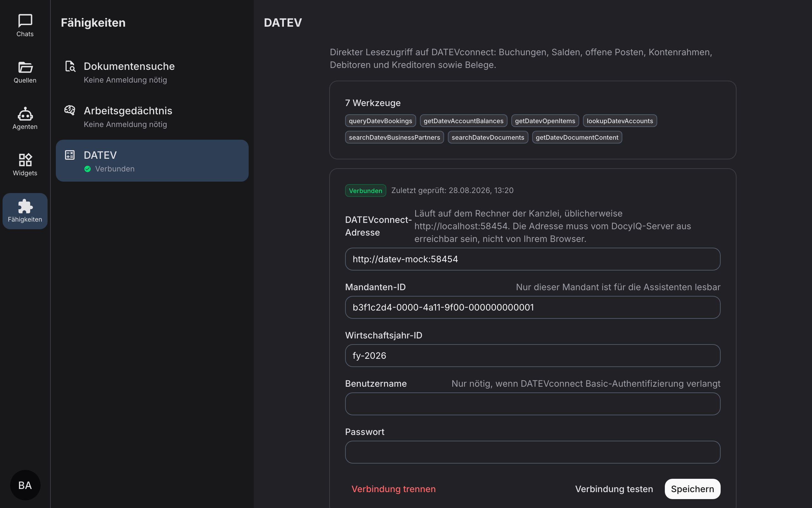Click the searchDatevBusinessPartners tool tag
The image size is (812, 508).
point(394,137)
